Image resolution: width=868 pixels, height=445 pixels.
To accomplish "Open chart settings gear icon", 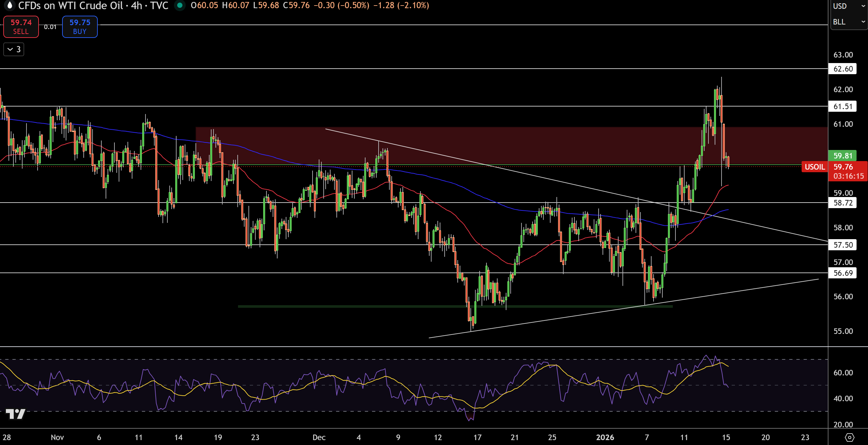I will pyautogui.click(x=849, y=437).
